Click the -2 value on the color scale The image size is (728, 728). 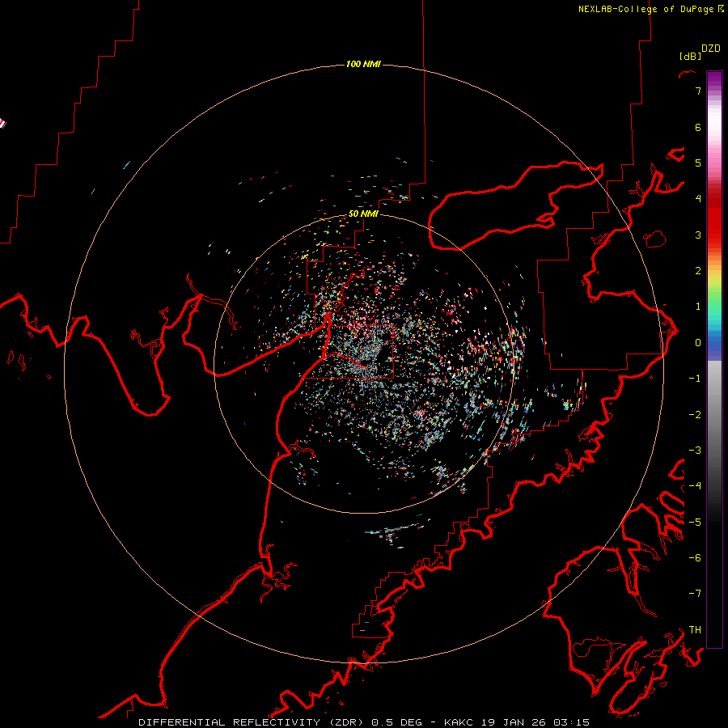click(695, 414)
